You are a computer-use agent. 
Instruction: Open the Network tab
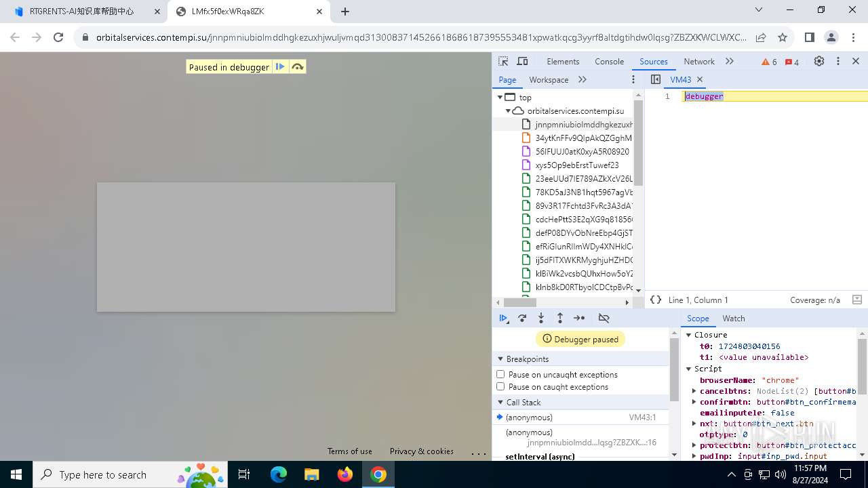[x=699, y=61]
